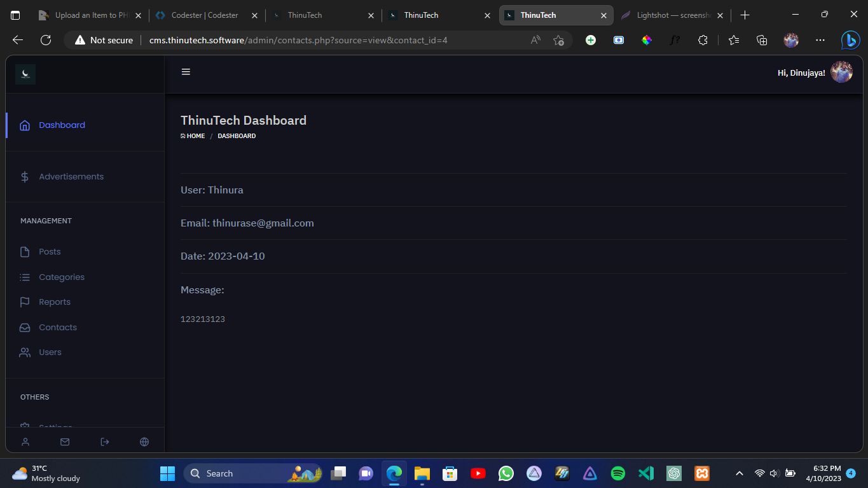Open Task View on the taskbar
868x488 pixels.
pos(338,473)
